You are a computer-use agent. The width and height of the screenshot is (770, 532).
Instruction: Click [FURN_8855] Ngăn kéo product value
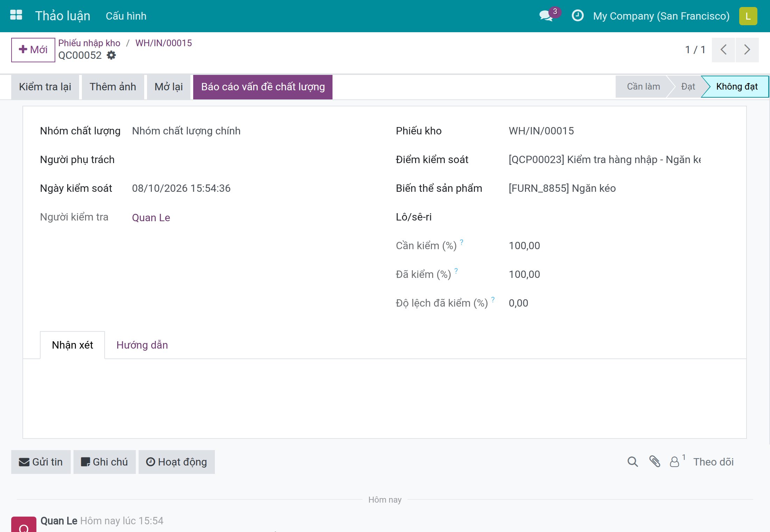click(562, 188)
